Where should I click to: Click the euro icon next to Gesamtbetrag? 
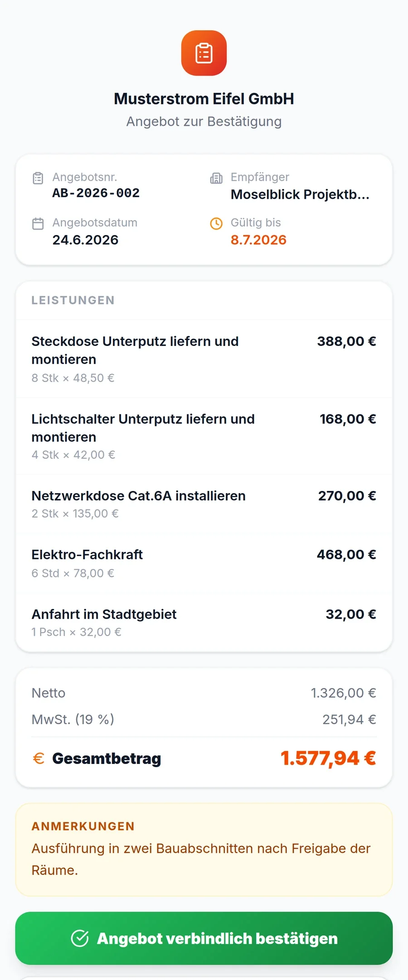[x=39, y=758]
